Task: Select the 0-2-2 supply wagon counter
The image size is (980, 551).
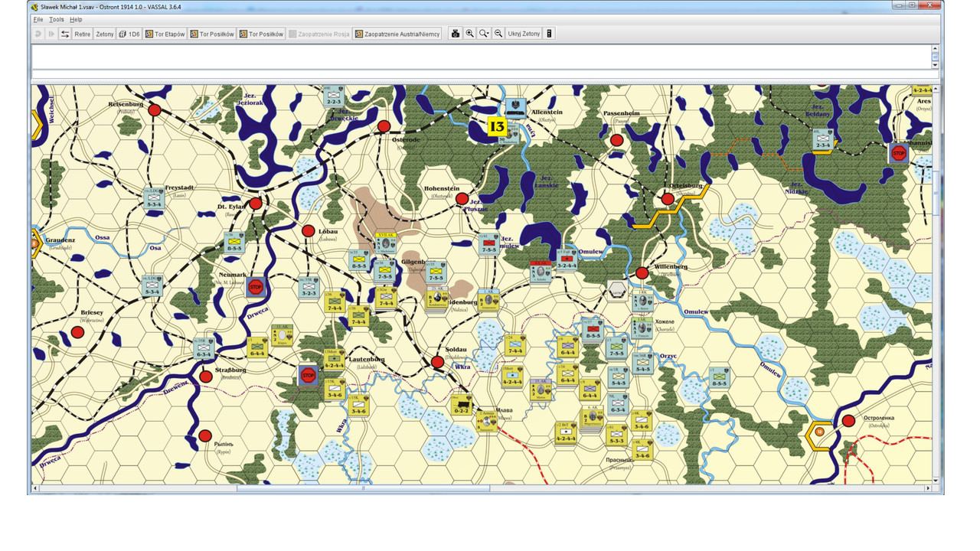Action: point(462,405)
